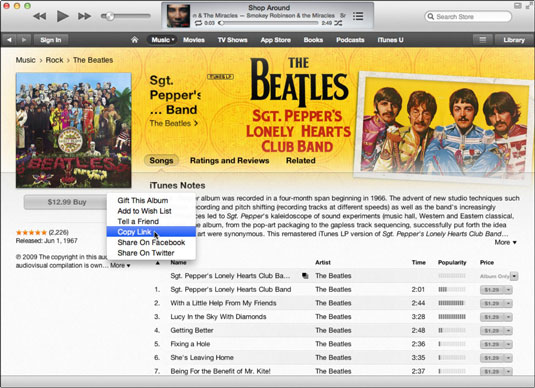Click the Rock breadcrumb link
535x388 pixels.
pos(54,60)
